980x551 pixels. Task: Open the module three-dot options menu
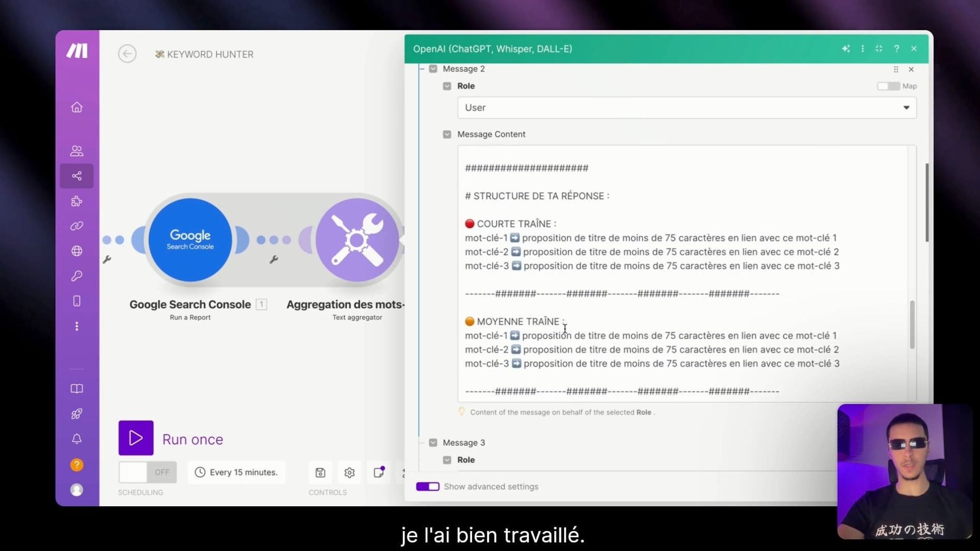[862, 49]
